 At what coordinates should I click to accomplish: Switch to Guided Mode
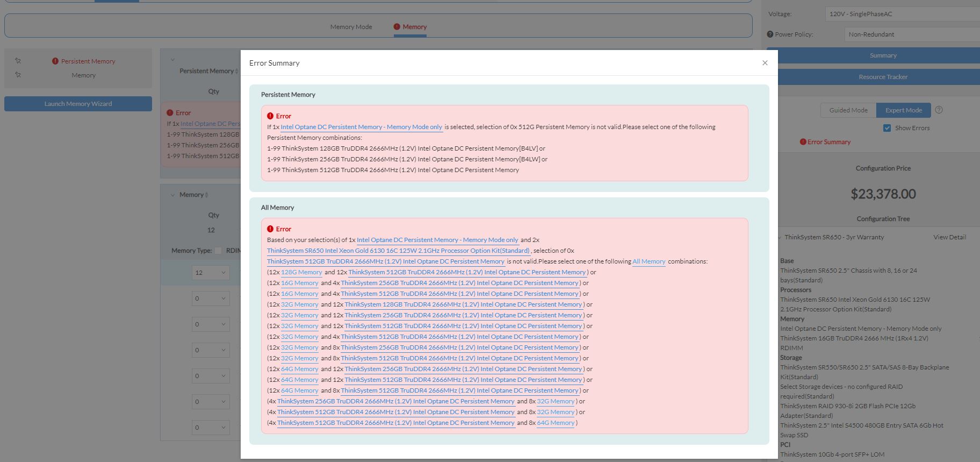(x=848, y=110)
